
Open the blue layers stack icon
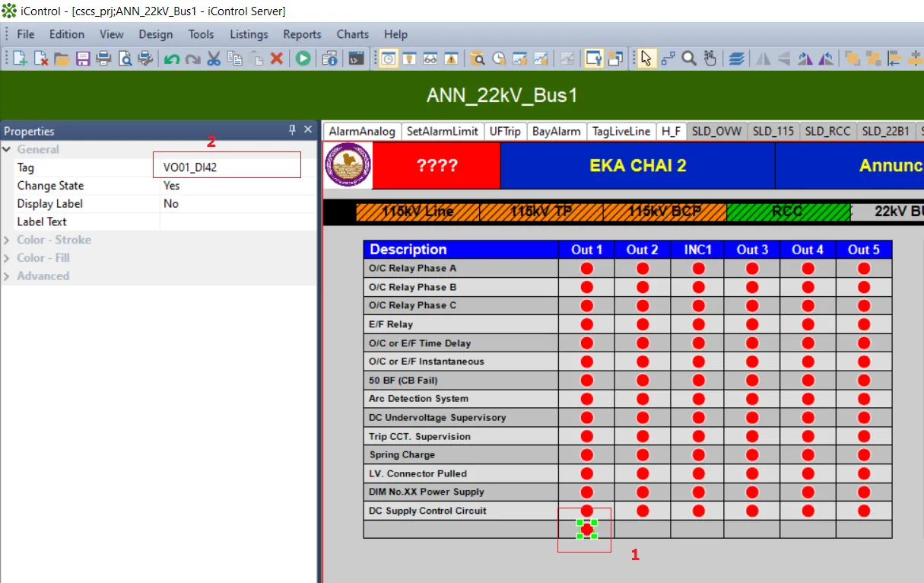coord(736,59)
